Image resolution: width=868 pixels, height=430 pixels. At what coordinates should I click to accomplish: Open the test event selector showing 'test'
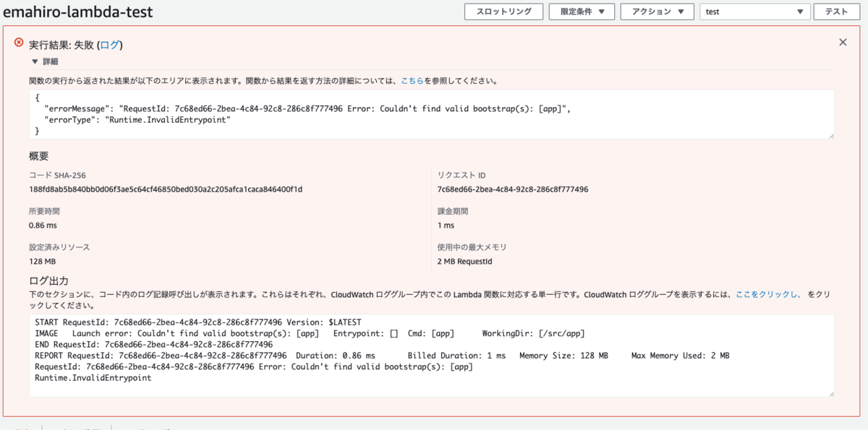(754, 12)
